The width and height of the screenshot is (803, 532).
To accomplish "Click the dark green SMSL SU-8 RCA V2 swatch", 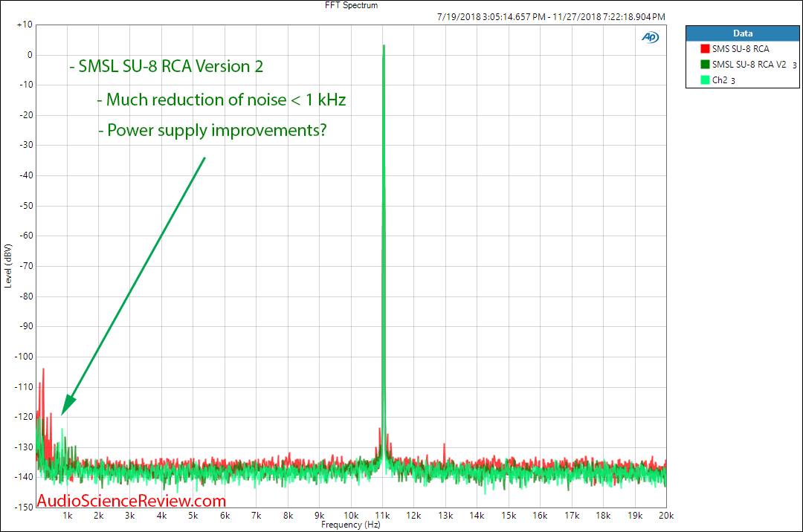I will tap(705, 65).
